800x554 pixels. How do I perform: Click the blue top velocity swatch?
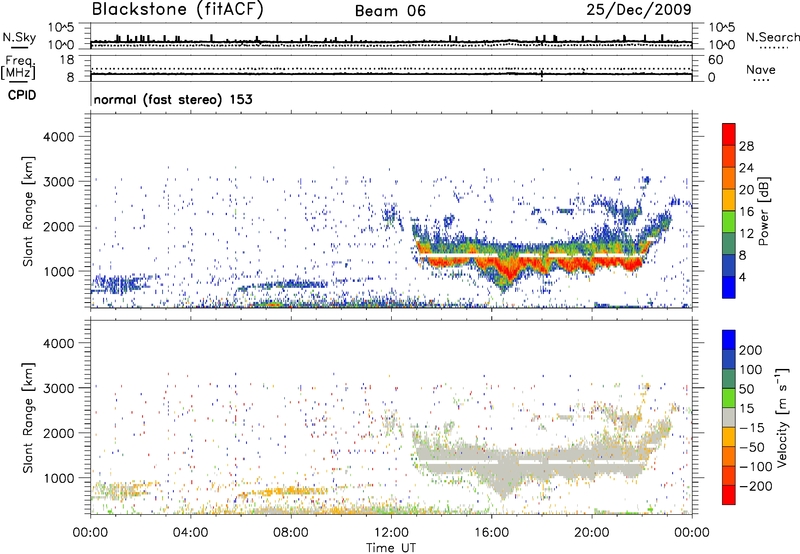tap(729, 340)
